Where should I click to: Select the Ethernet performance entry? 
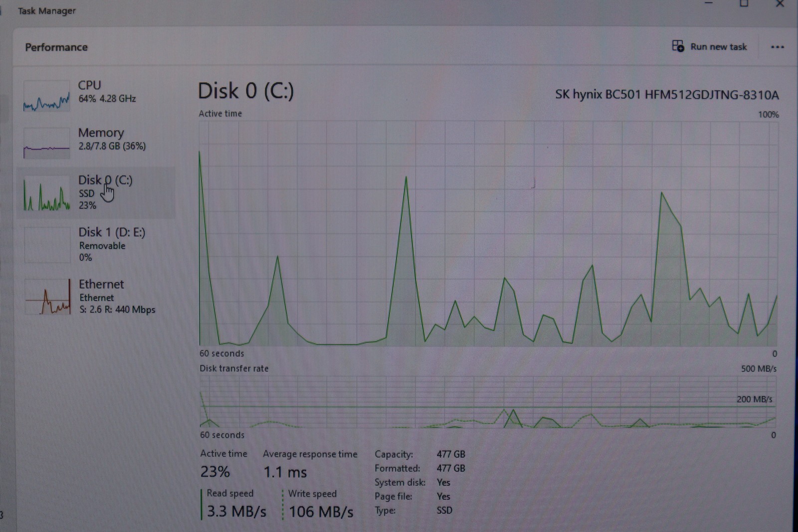(x=96, y=297)
